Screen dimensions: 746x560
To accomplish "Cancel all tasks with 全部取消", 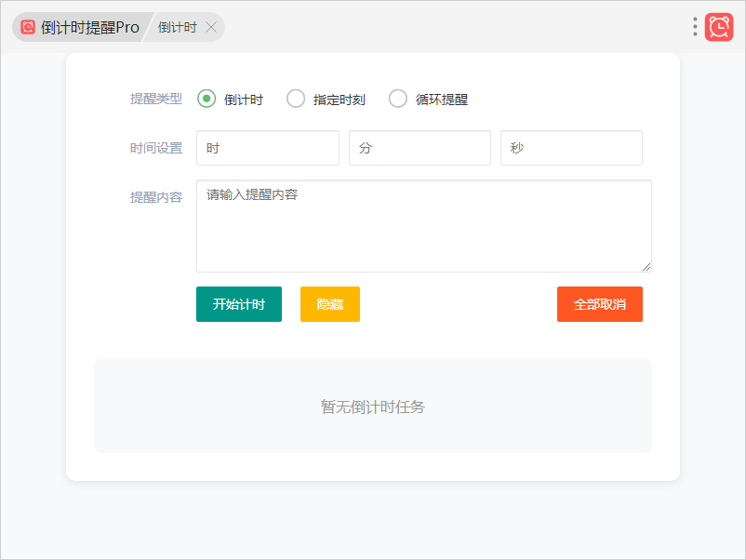I will click(x=599, y=304).
